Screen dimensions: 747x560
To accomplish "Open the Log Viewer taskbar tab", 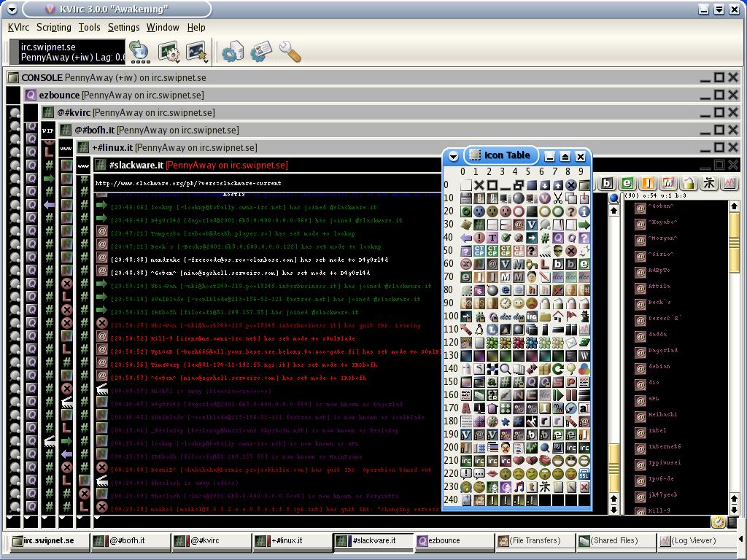I will [697, 541].
